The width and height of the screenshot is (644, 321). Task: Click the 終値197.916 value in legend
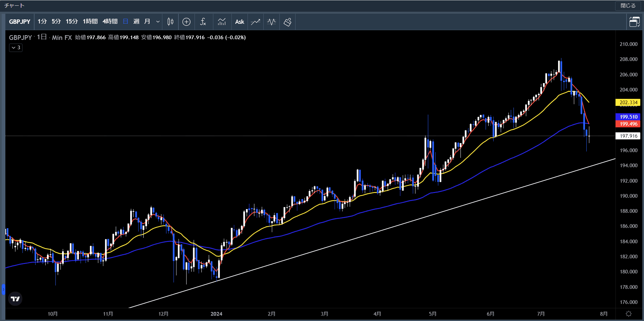click(189, 38)
